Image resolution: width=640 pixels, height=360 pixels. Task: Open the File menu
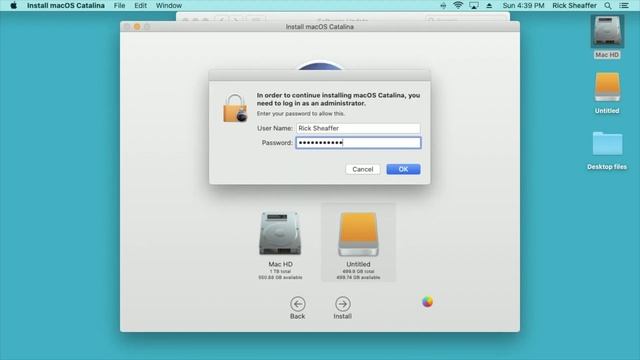coord(119,6)
